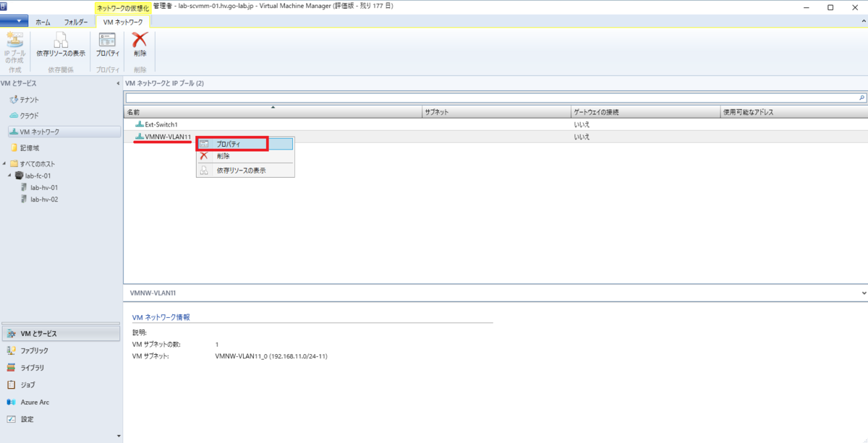This screenshot has width=868, height=443.
Task: Select クラウド in the navigation pane
Action: coord(30,116)
